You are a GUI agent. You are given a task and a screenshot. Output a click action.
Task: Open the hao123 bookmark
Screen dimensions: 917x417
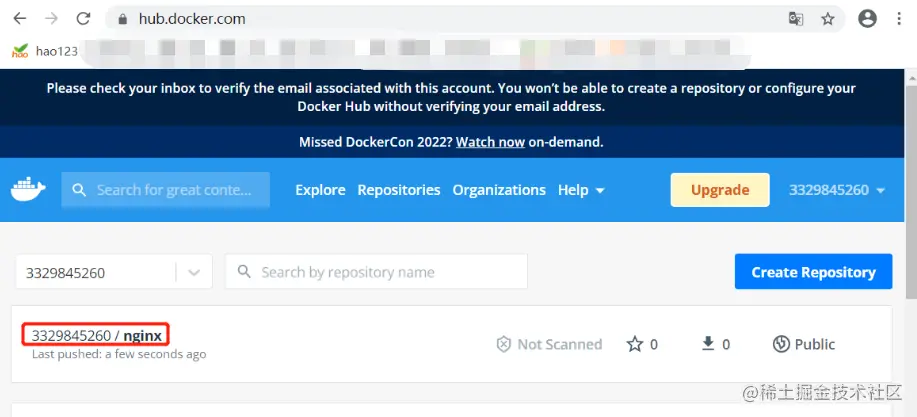[x=44, y=51]
